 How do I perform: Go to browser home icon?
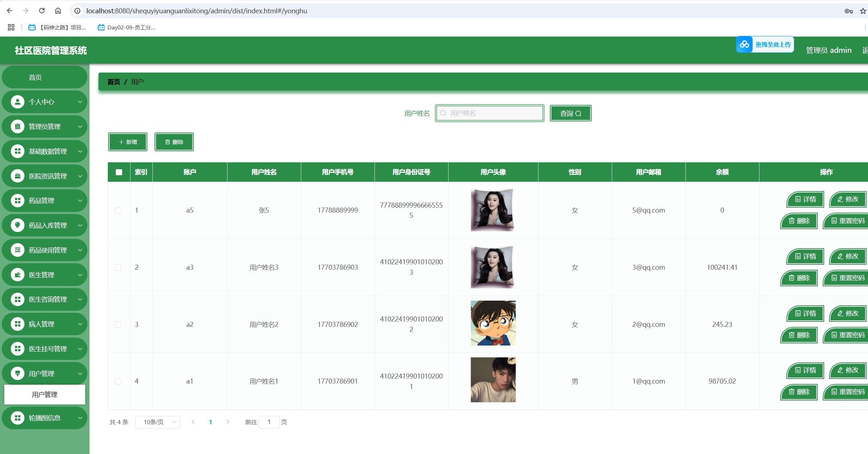coord(58,11)
